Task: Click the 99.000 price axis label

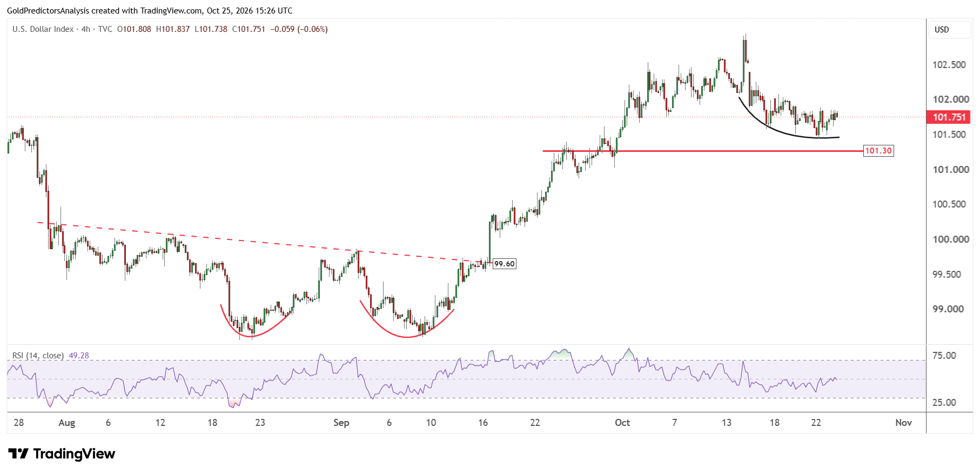Action: 948,309
